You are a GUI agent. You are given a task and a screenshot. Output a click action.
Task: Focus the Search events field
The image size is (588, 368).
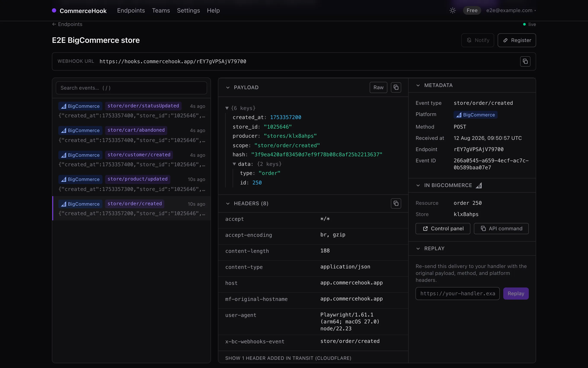(x=131, y=88)
